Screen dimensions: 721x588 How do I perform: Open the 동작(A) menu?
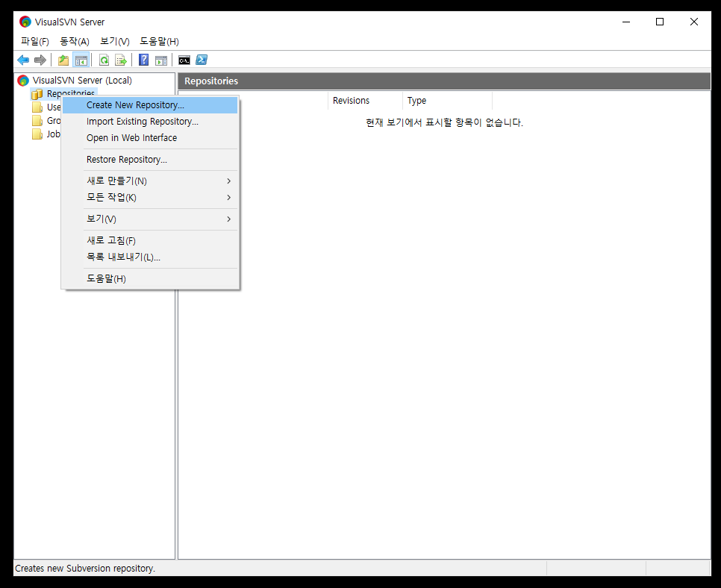click(x=75, y=41)
